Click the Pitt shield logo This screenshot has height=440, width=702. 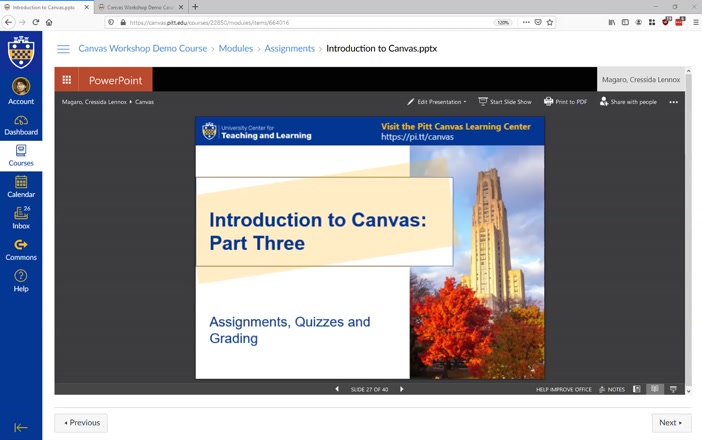(21, 52)
